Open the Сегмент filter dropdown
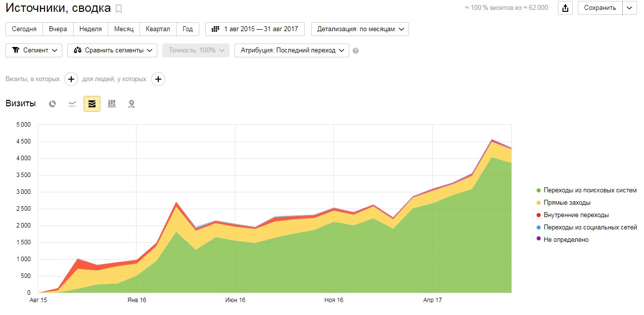Viewport: 644px width, 315px height. pyautogui.click(x=34, y=50)
